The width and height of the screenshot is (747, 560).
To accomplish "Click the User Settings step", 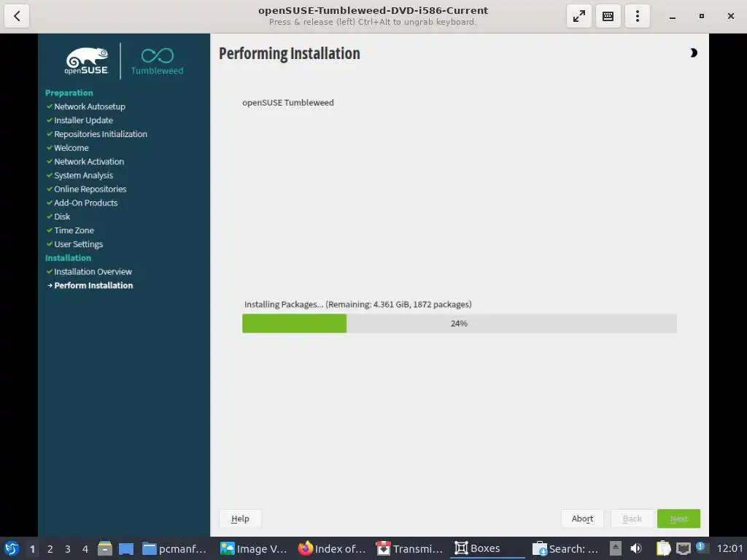I will click(78, 244).
